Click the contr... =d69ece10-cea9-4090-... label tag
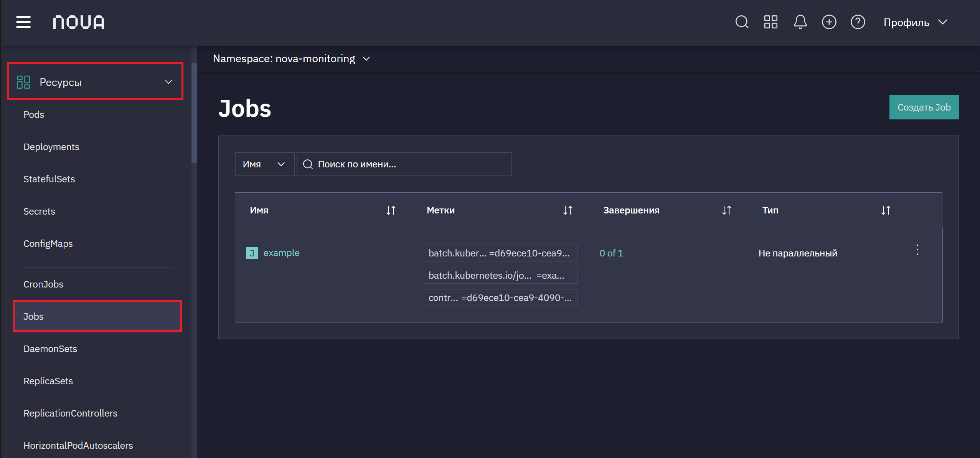Screen dimensions: 980x458 click(x=500, y=298)
